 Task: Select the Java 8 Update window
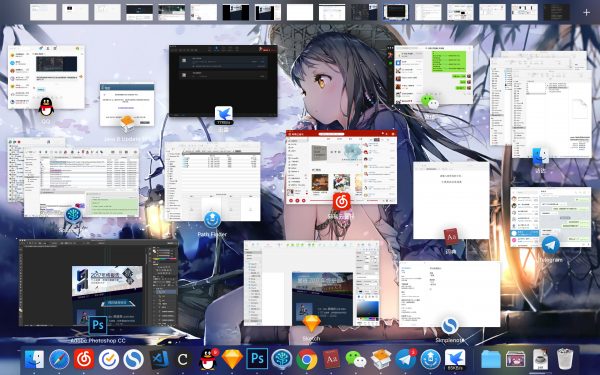pyautogui.click(x=127, y=104)
